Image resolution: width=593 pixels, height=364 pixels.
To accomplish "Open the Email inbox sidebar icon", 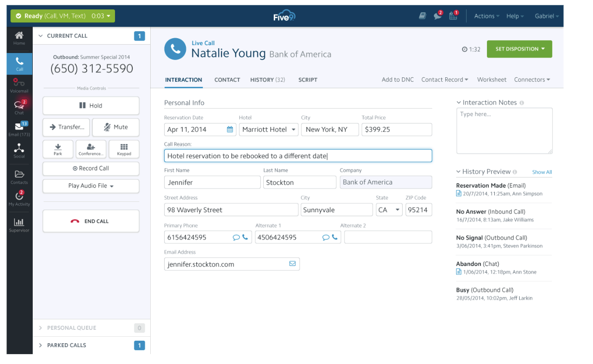I will (19, 128).
